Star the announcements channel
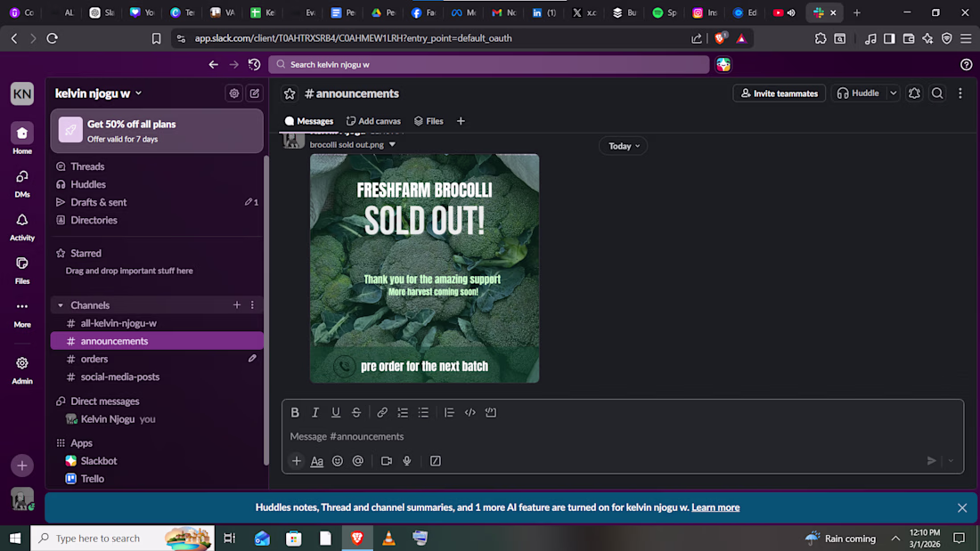 tap(290, 93)
